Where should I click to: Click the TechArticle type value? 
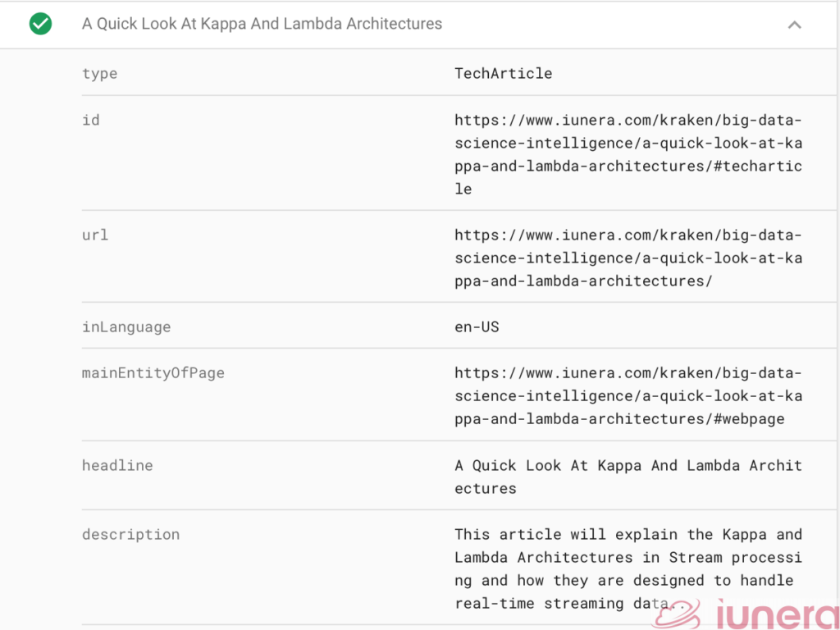point(503,73)
